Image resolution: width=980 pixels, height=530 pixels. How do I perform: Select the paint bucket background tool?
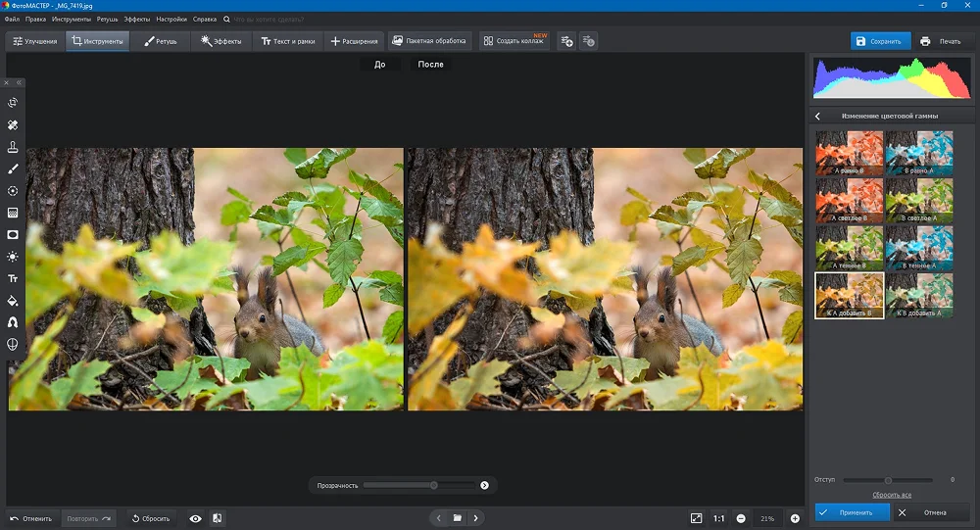point(13,301)
